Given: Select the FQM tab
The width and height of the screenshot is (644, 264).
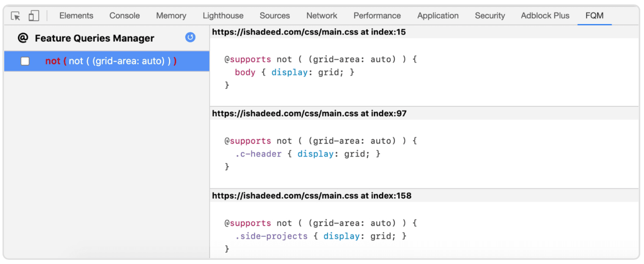Looking at the screenshot, I should coord(594,16).
